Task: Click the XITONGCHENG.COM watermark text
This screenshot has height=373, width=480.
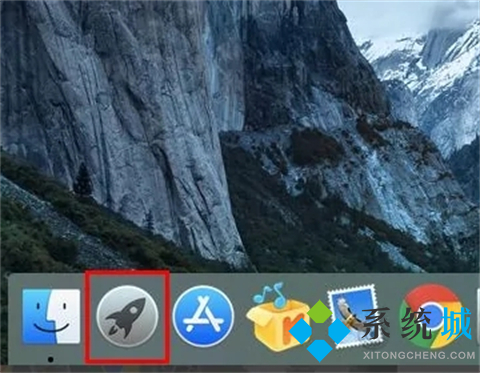Action: coord(419,355)
